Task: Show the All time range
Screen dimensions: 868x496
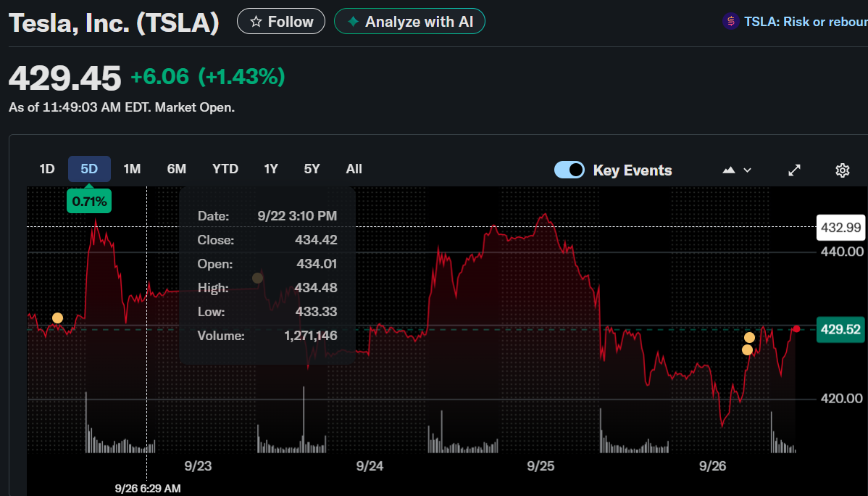Action: [354, 169]
